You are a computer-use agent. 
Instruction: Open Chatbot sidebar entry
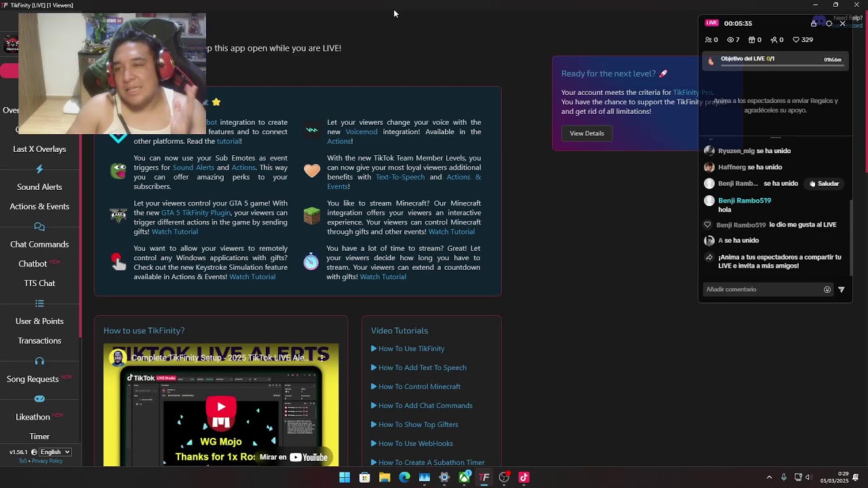tap(33, 264)
